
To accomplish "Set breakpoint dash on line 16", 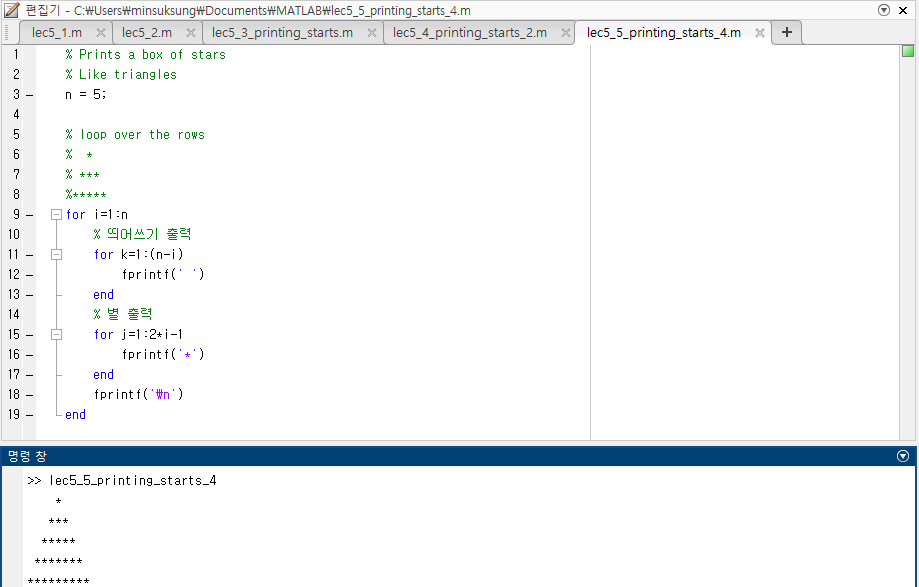I will pyautogui.click(x=29, y=355).
